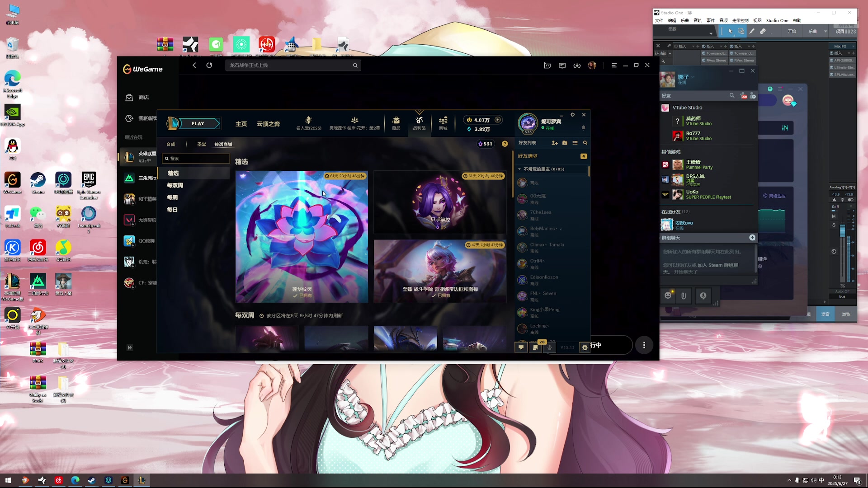Click 开始 button in Studio One toolbar

792,31
